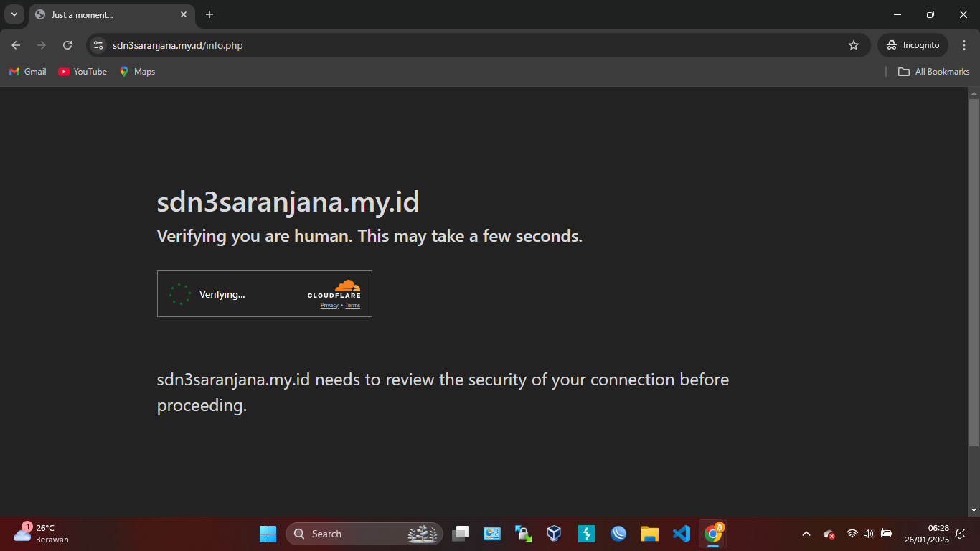Click the "Verifying..." label in the widget
This screenshot has width=980, height=551.
[222, 294]
